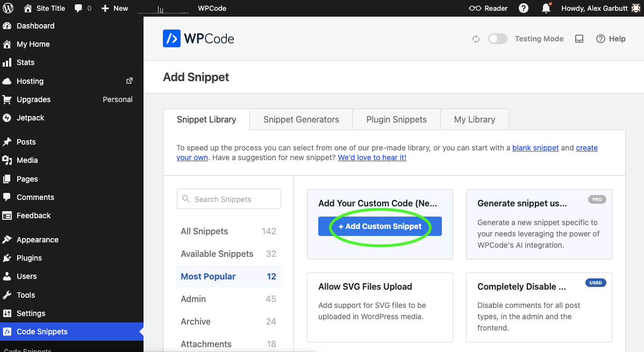Click the PRO badge
The width and height of the screenshot is (644, 352).
(x=597, y=199)
